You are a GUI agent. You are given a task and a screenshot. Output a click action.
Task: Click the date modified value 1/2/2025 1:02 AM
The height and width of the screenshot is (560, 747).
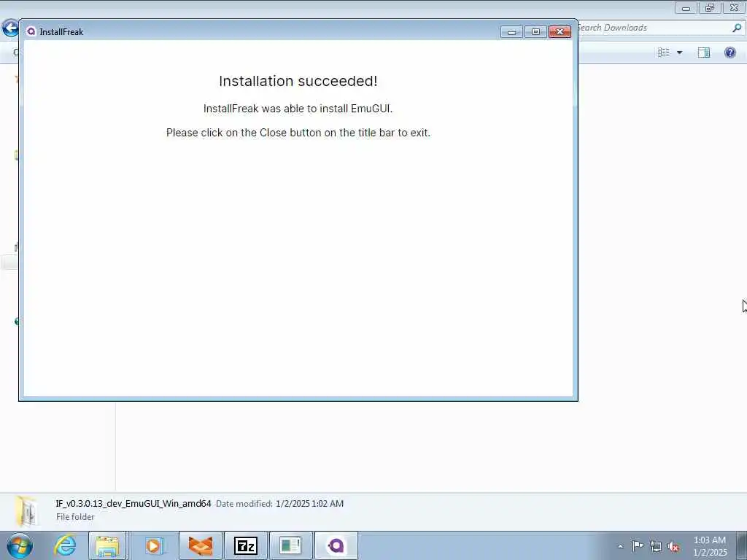(309, 503)
